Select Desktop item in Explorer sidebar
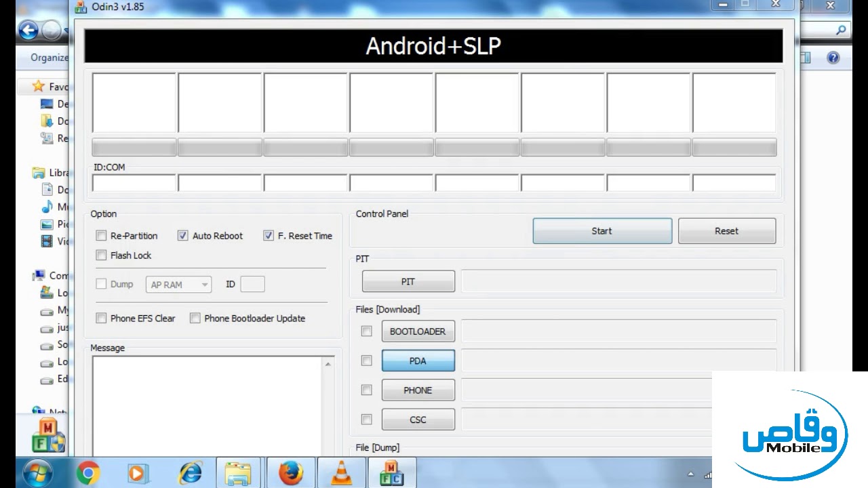 [x=54, y=104]
